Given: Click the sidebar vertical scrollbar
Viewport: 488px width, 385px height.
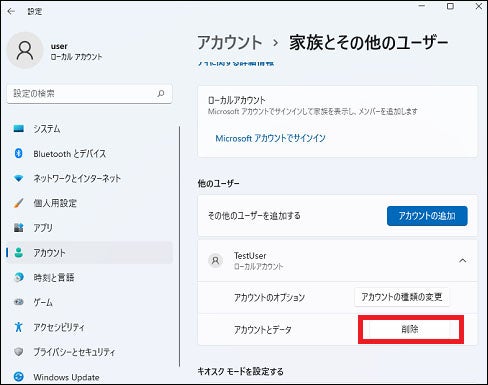Looking at the screenshot, I should (179, 247).
